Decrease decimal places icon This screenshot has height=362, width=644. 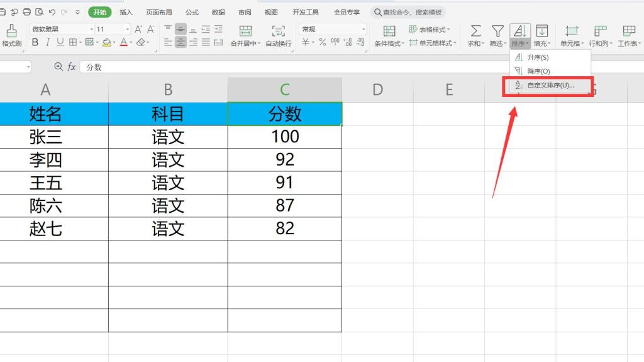click(360, 42)
